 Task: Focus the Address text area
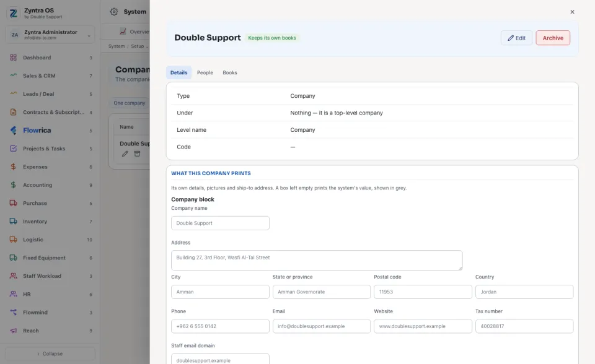[317, 260]
